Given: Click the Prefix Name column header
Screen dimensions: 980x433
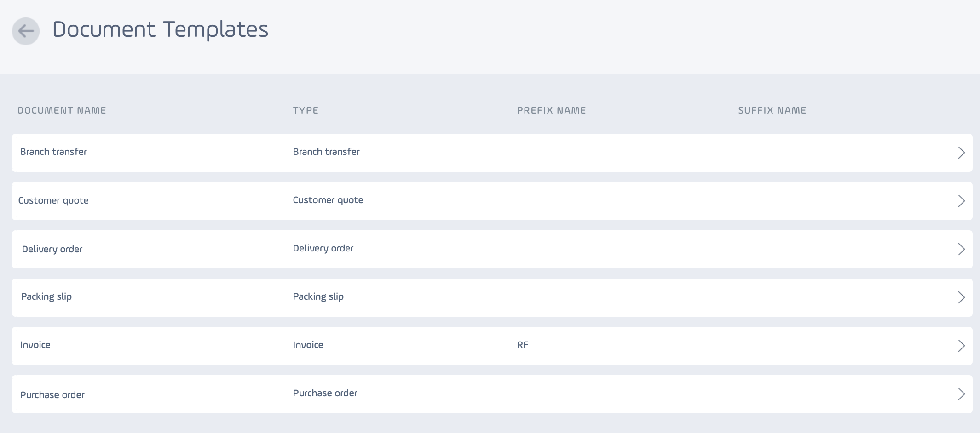Looking at the screenshot, I should (551, 110).
